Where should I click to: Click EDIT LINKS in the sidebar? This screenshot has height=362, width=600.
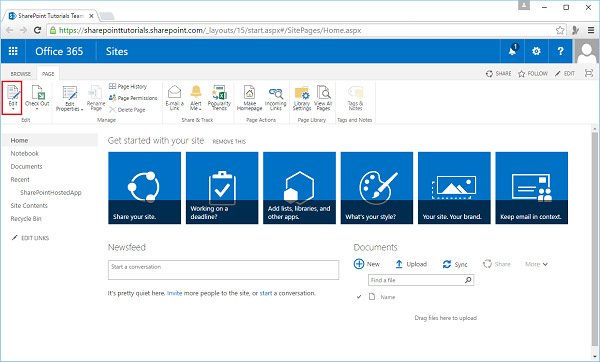point(31,238)
